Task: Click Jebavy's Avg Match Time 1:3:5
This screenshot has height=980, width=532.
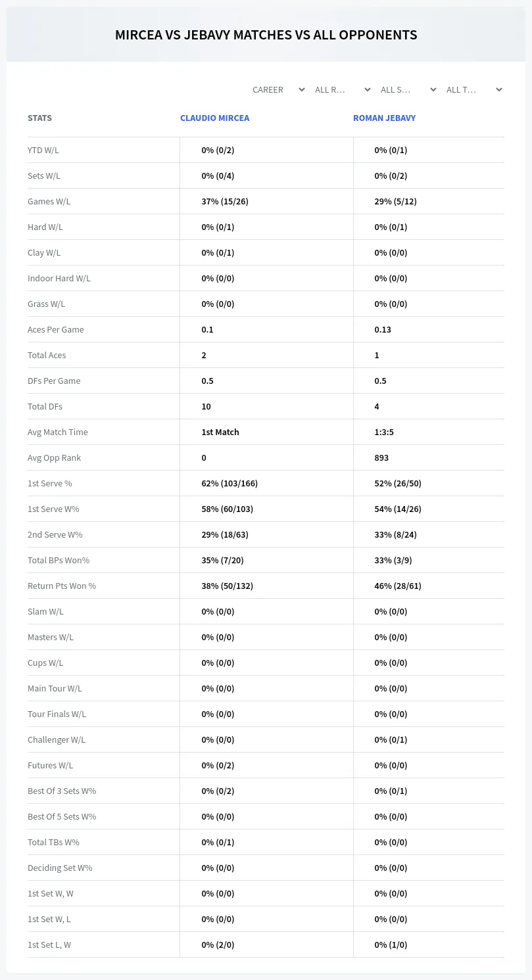Action: [x=384, y=432]
